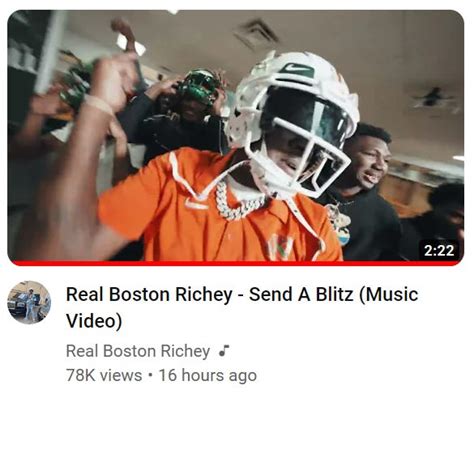The height and width of the screenshot is (453, 474).
Task: Click the (Music portion of the title
Action: [x=389, y=294]
